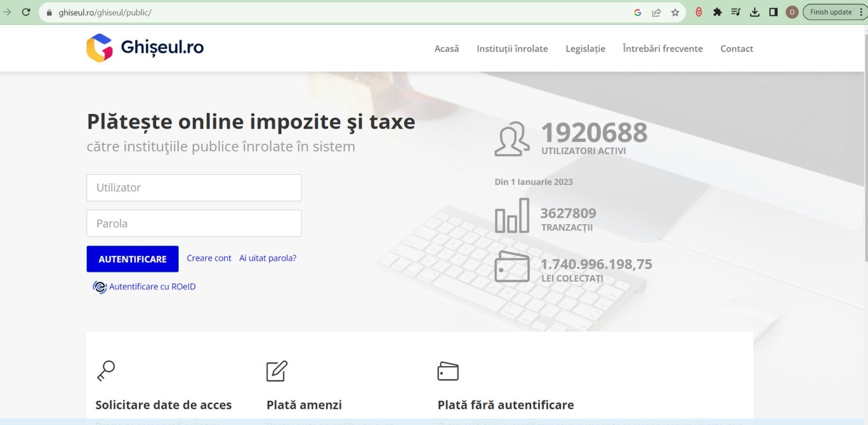Click the pencil icon above Plată amenzi
Image resolution: width=868 pixels, height=425 pixels.
[277, 370]
